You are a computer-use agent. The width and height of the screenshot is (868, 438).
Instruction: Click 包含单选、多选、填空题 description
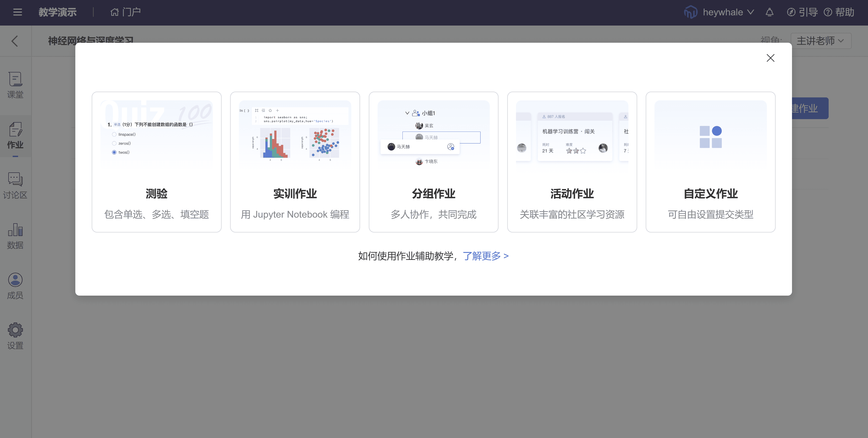tap(156, 214)
